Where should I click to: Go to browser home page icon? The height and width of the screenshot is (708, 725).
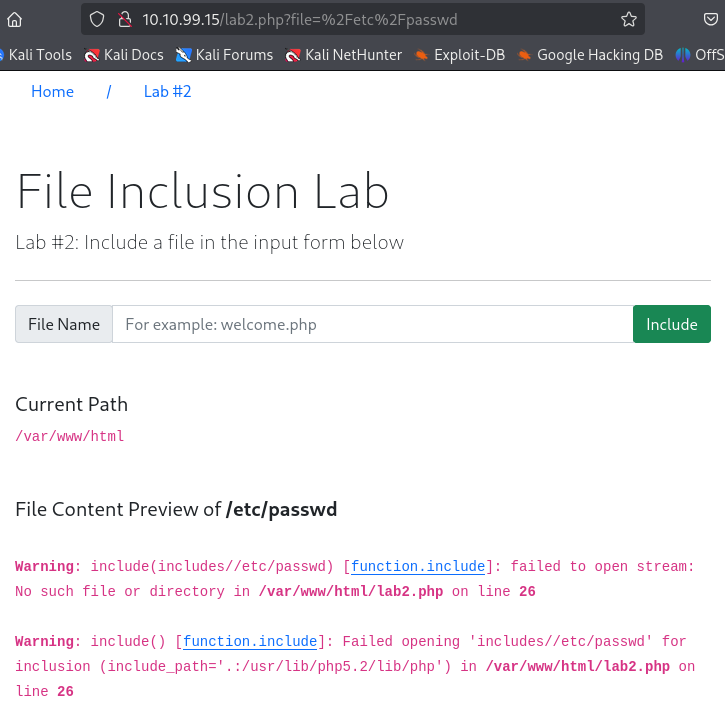click(14, 19)
